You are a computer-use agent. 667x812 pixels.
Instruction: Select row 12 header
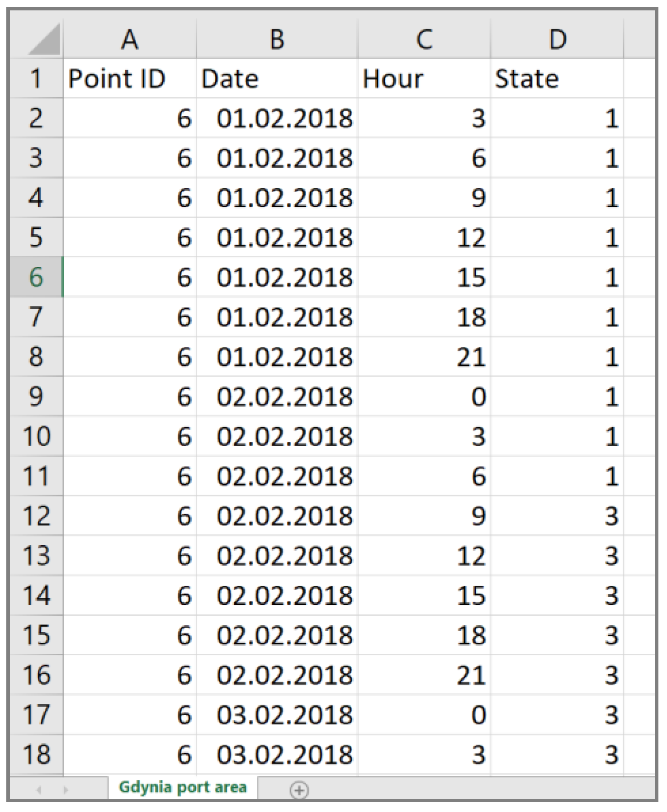(36, 516)
